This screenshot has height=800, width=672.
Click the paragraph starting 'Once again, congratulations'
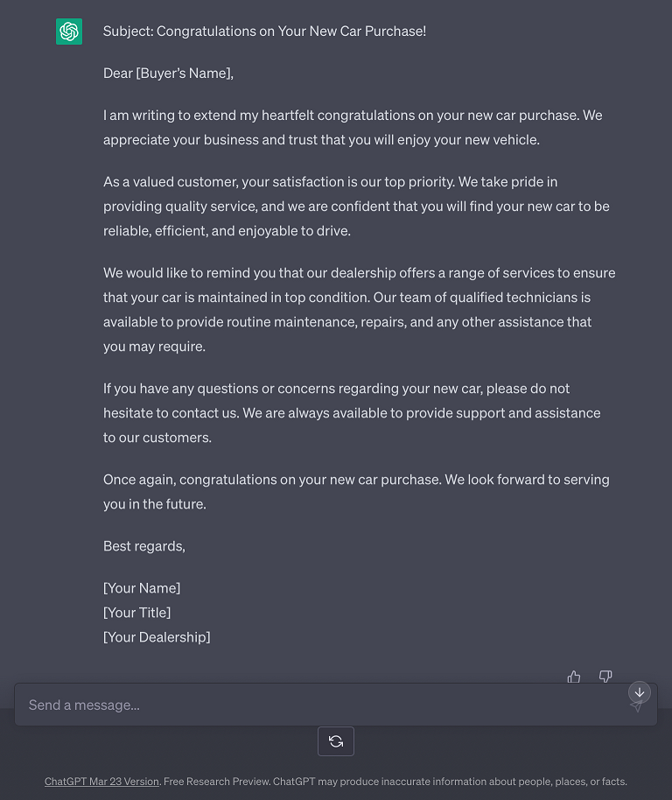(x=356, y=492)
